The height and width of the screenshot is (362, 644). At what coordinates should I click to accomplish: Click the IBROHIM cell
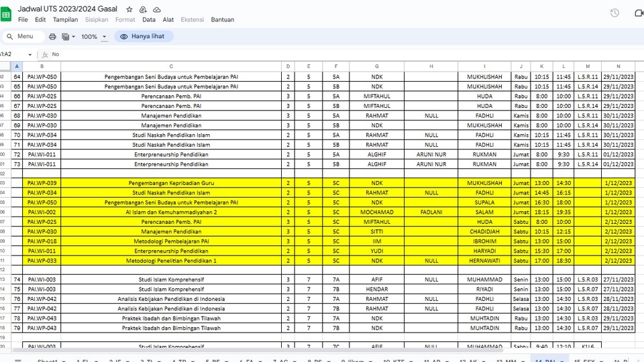click(x=484, y=241)
